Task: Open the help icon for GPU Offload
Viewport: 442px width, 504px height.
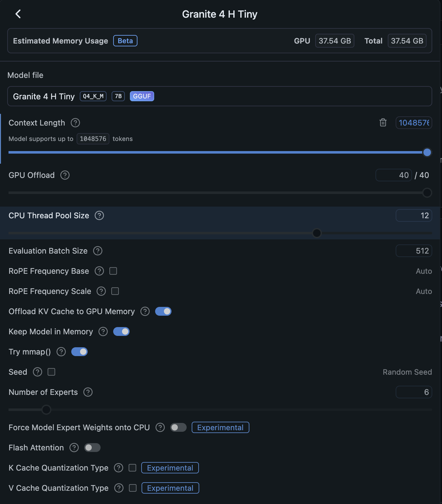Action: point(65,175)
